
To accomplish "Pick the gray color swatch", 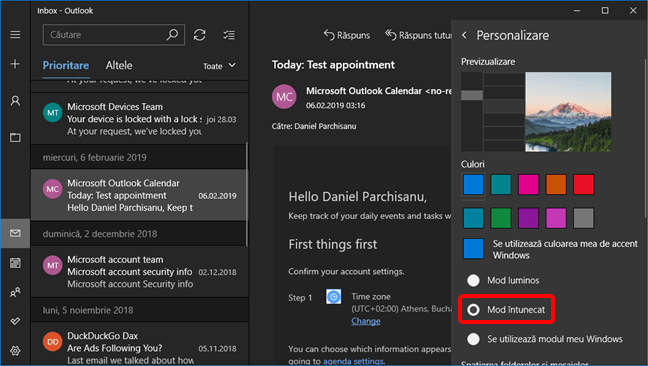I will pyautogui.click(x=584, y=218).
